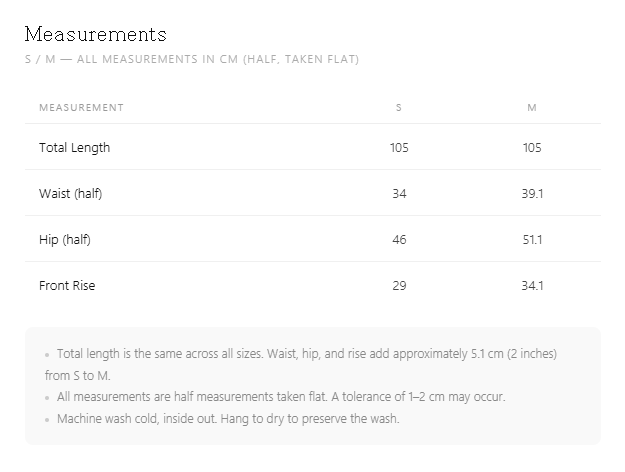Click Waist value 39.1 for size M
The height and width of the screenshot is (472, 625).
[532, 194]
